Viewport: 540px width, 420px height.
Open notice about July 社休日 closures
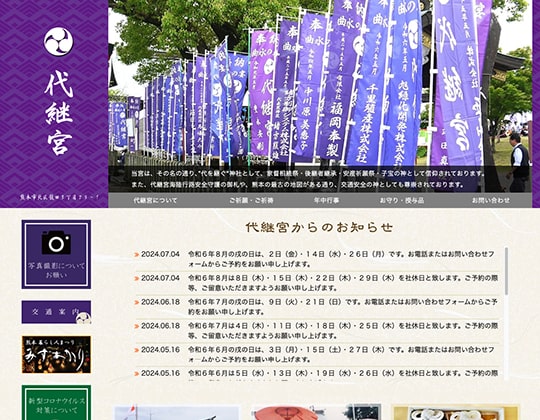pos(343,330)
